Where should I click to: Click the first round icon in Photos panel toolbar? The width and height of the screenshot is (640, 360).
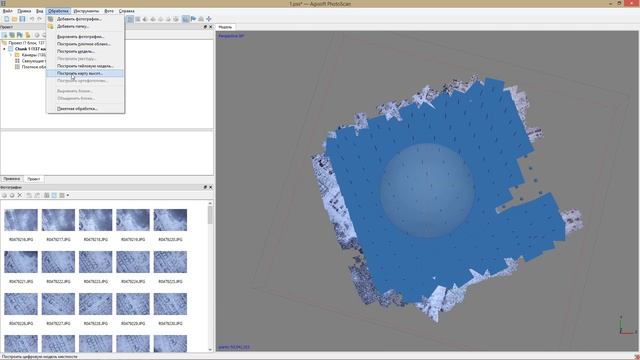[x=4, y=196]
